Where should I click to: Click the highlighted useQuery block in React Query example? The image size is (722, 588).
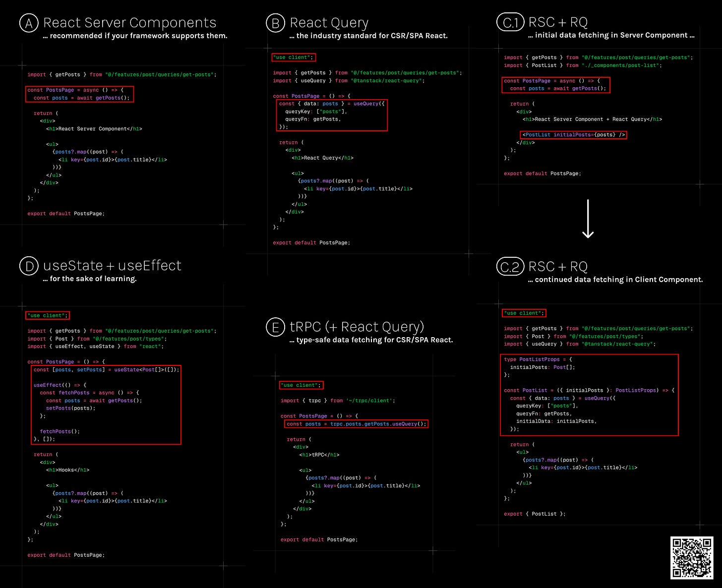click(x=331, y=115)
